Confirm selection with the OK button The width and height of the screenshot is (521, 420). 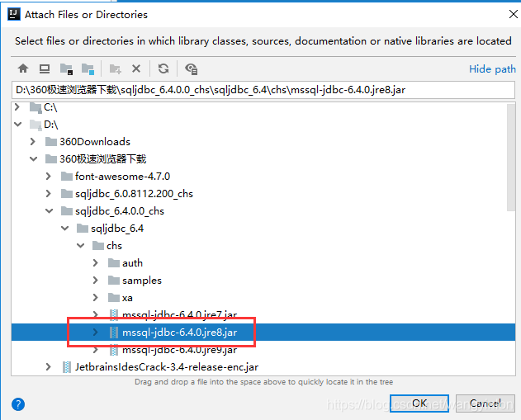point(419,403)
